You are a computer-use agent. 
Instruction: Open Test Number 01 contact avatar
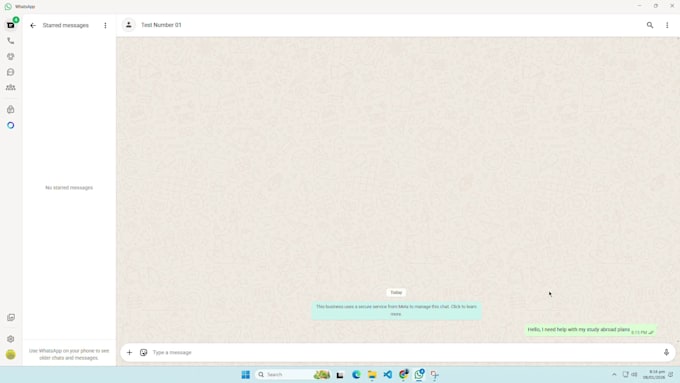[129, 25]
